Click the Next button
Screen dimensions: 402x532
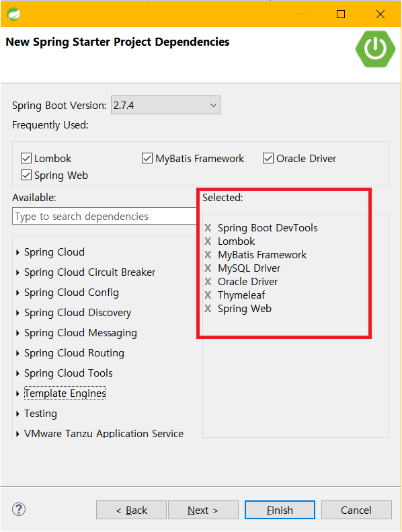pyautogui.click(x=203, y=510)
